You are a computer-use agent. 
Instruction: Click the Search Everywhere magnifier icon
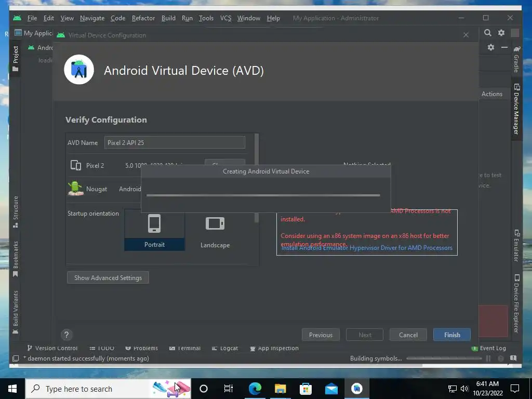coord(487,33)
